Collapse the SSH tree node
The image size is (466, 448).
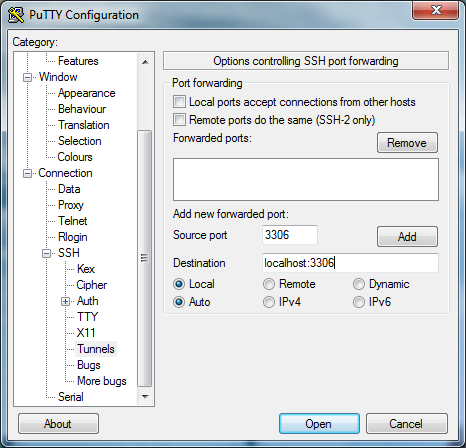pyautogui.click(x=47, y=253)
